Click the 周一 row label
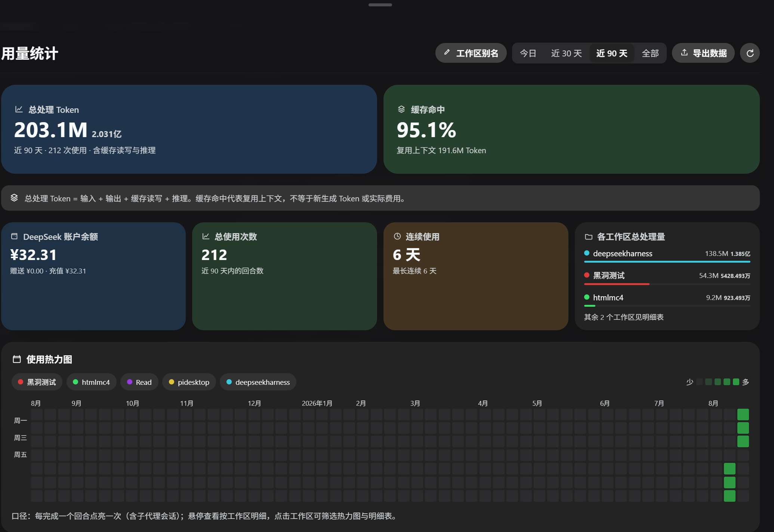Viewport: 774px width, 532px height. [x=20, y=421]
